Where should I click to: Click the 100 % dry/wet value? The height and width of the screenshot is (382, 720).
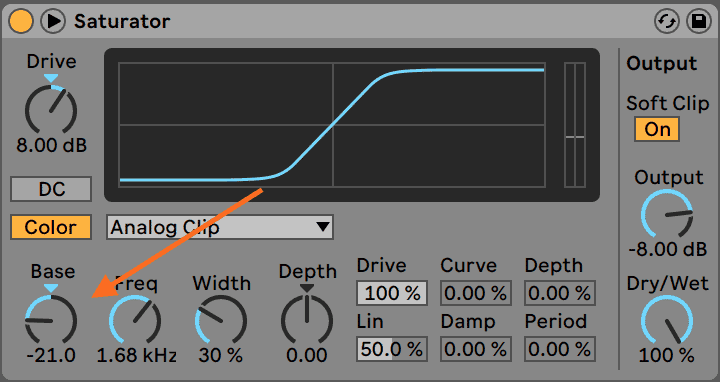[x=667, y=355]
